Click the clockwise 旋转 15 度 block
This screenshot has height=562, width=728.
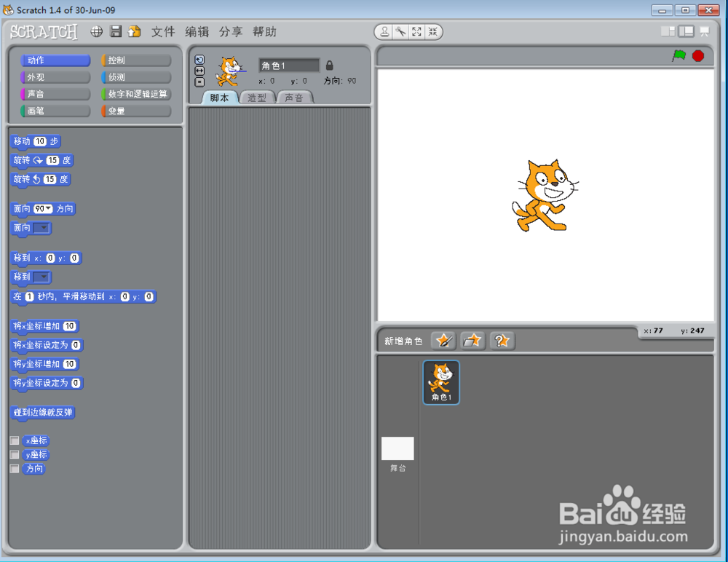click(x=42, y=160)
